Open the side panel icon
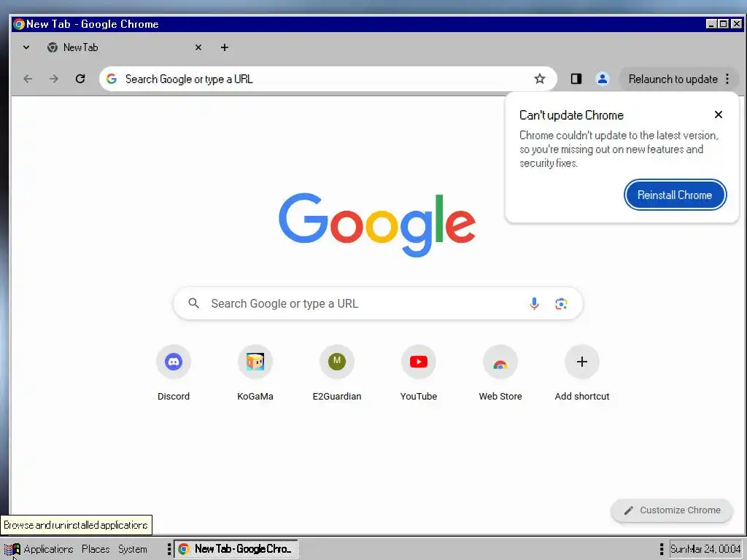747x560 pixels. click(x=576, y=79)
